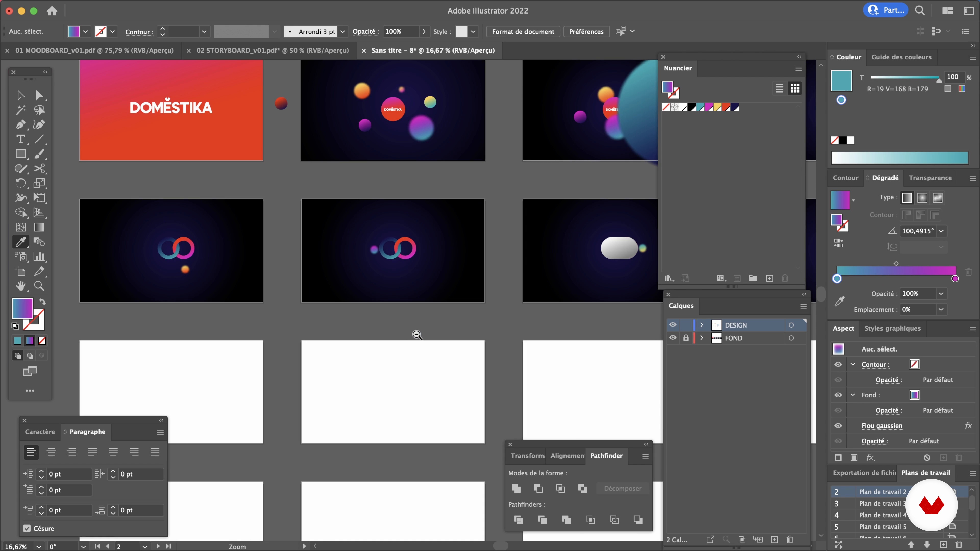This screenshot has width=980, height=551.
Task: Select the Hand tool
Action: tap(20, 286)
